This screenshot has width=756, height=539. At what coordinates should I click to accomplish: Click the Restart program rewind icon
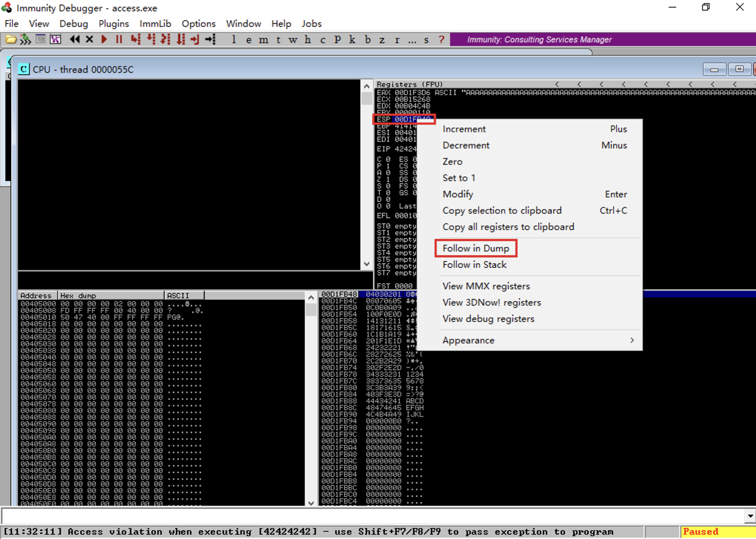[x=75, y=39]
